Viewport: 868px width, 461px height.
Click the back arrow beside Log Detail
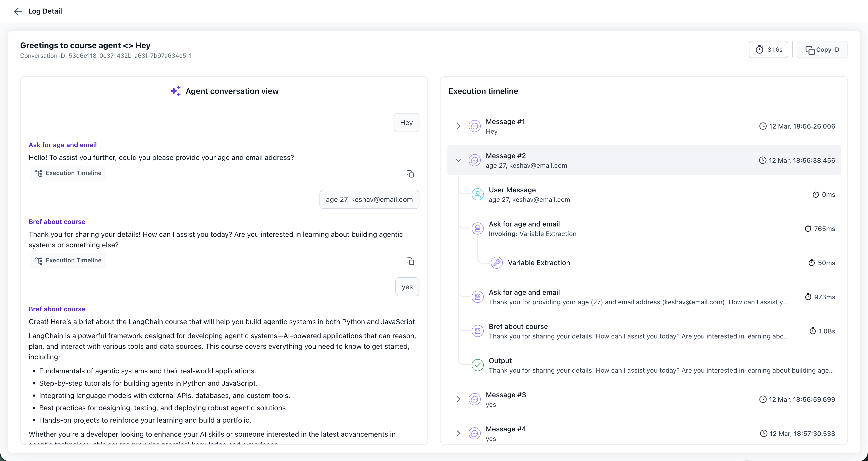pos(18,12)
